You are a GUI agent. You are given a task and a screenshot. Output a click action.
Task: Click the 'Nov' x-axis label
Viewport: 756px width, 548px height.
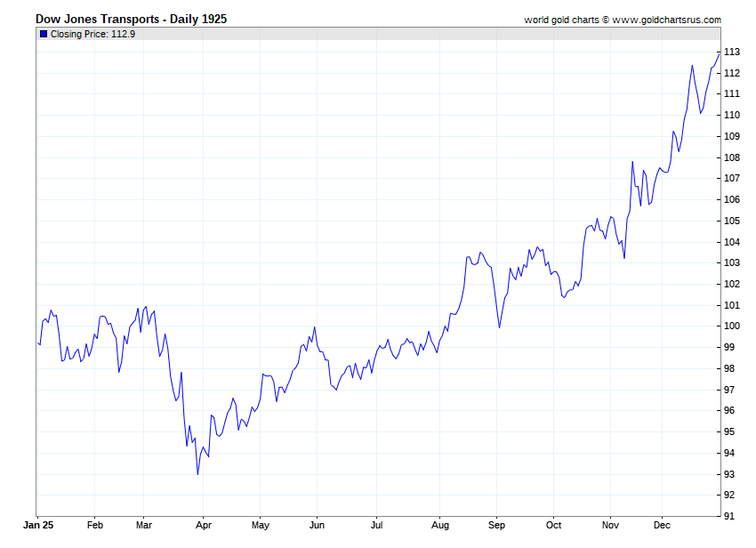point(610,525)
